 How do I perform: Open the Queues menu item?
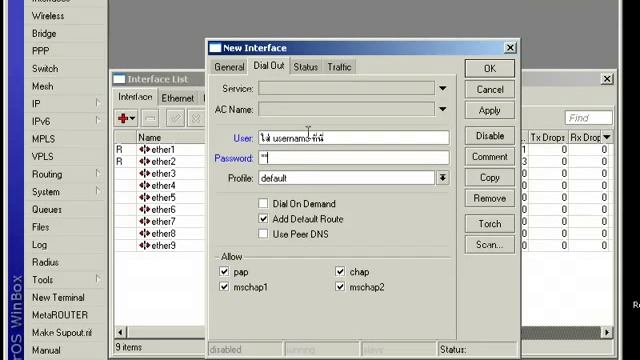pyautogui.click(x=47, y=209)
